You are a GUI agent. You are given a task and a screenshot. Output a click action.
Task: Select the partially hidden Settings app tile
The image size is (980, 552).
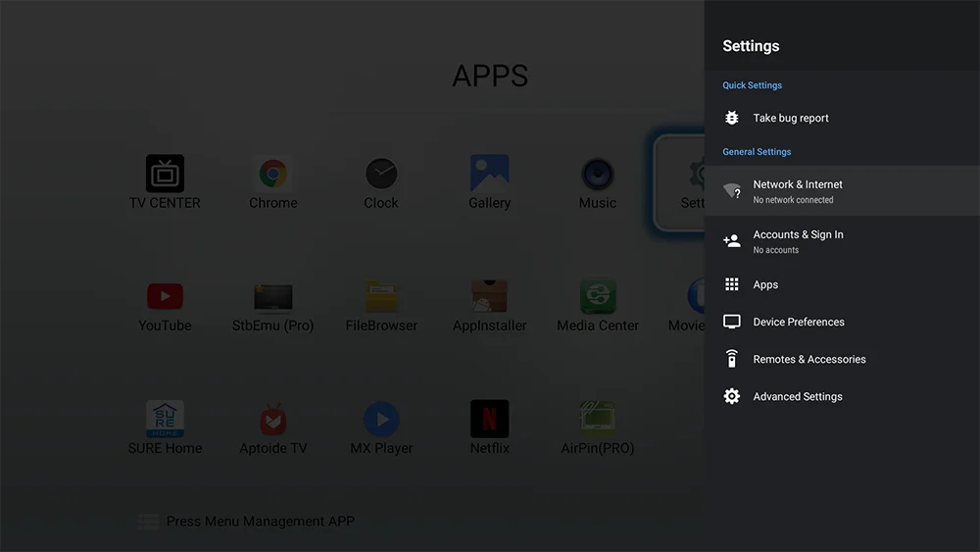679,182
